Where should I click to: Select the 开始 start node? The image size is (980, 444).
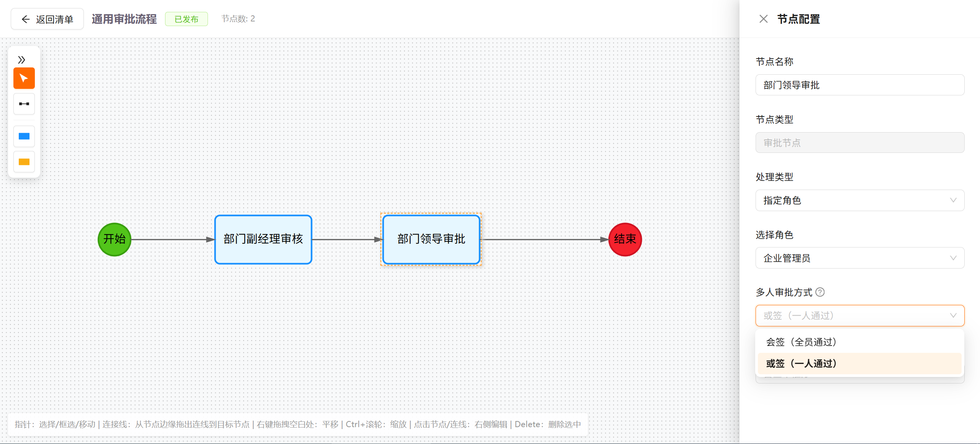tap(115, 239)
